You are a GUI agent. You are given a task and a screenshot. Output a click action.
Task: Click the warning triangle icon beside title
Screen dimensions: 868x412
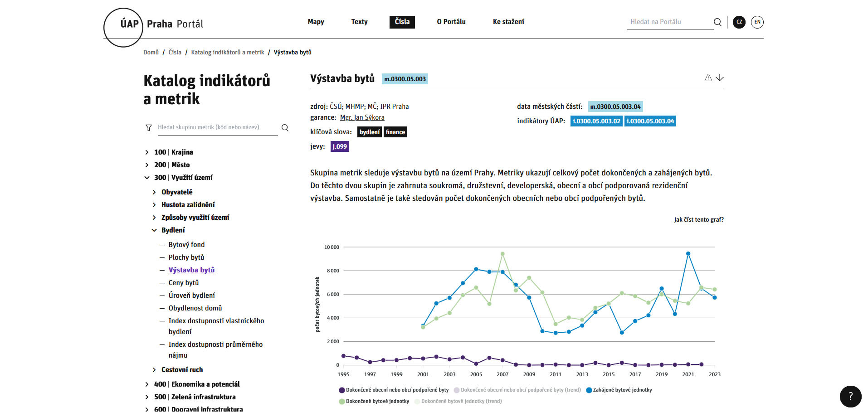[708, 78]
